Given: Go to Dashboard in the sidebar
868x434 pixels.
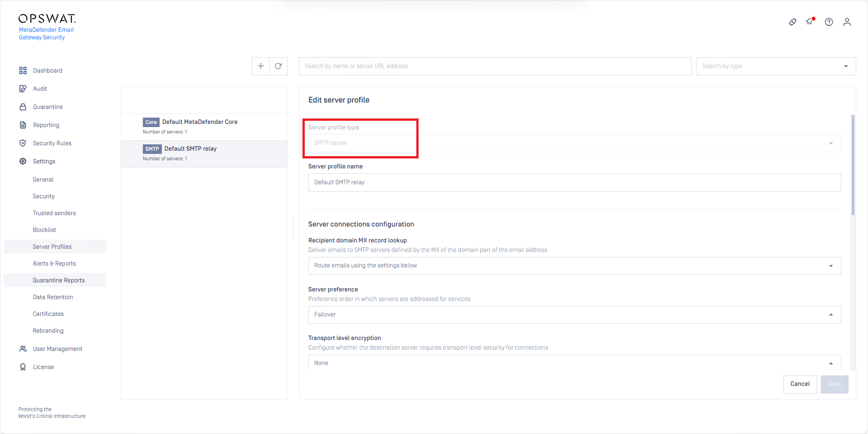Looking at the screenshot, I should 47,70.
